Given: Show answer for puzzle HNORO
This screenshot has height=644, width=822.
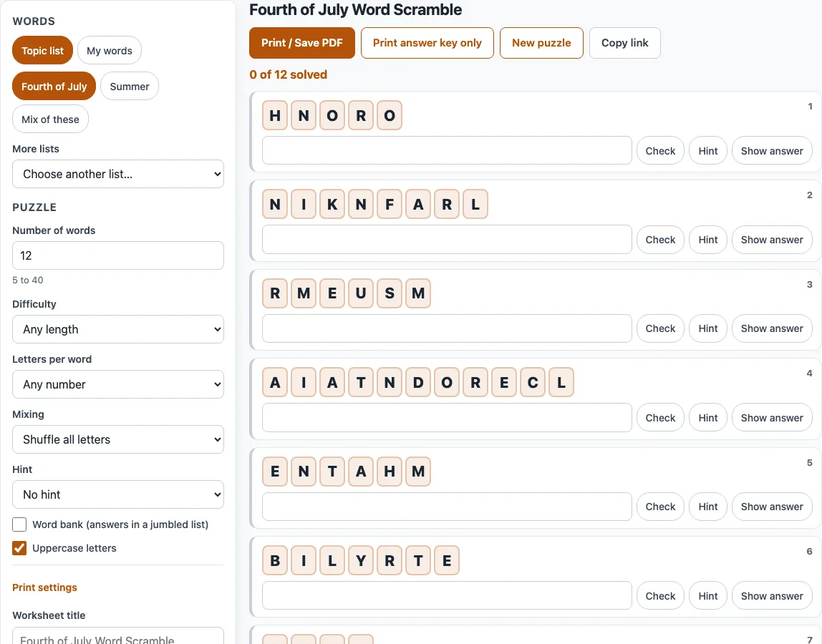Looking at the screenshot, I should tap(772, 150).
